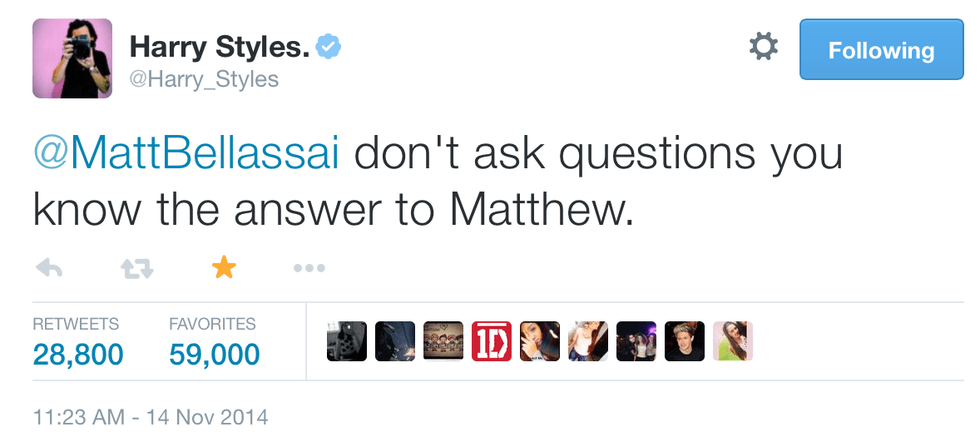Click the blue verified badge
The width and height of the screenshot is (980, 448).
coord(328,45)
